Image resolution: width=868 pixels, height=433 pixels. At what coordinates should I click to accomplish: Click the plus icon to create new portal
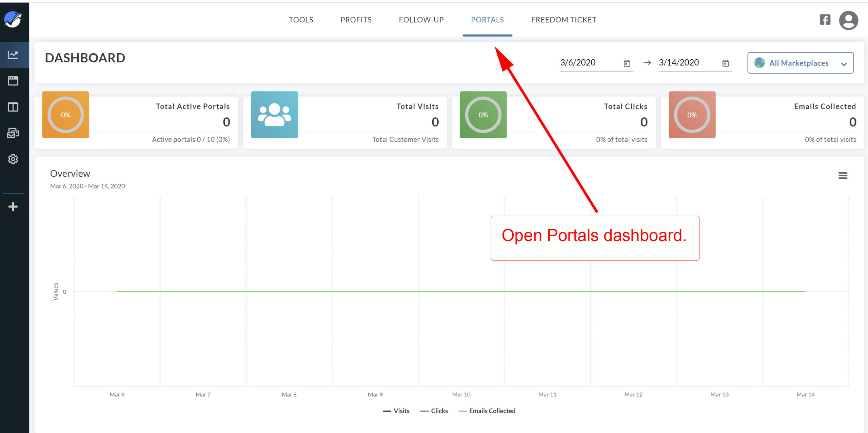(13, 206)
